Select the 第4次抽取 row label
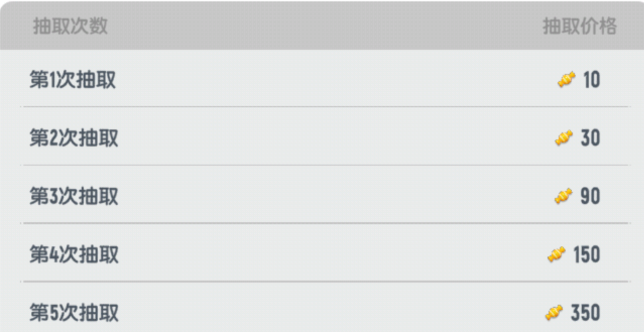 (74, 255)
